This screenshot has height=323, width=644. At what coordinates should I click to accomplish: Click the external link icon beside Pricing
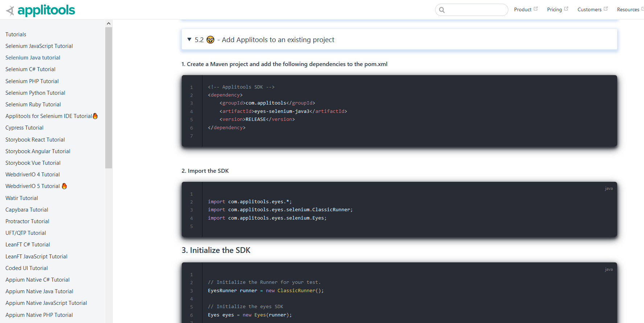click(566, 9)
